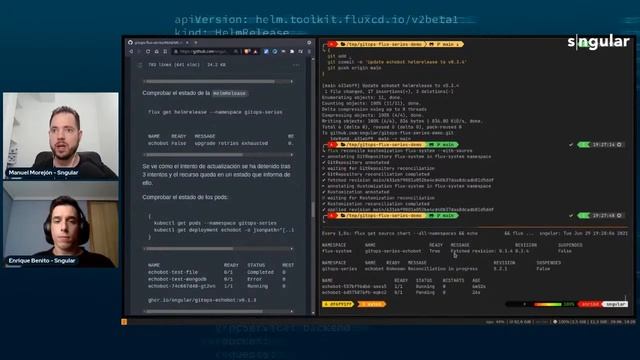
Task: Open the browser main menu icon
Action: point(309,51)
